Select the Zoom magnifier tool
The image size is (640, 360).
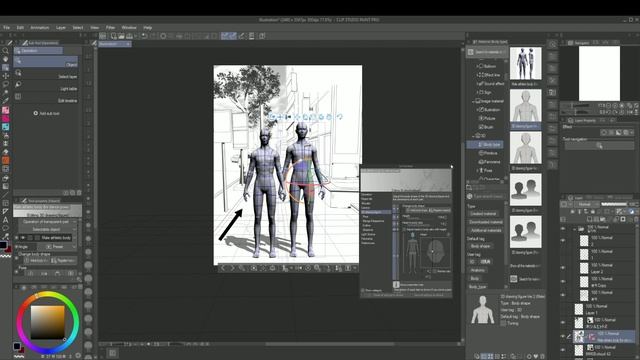(5, 51)
